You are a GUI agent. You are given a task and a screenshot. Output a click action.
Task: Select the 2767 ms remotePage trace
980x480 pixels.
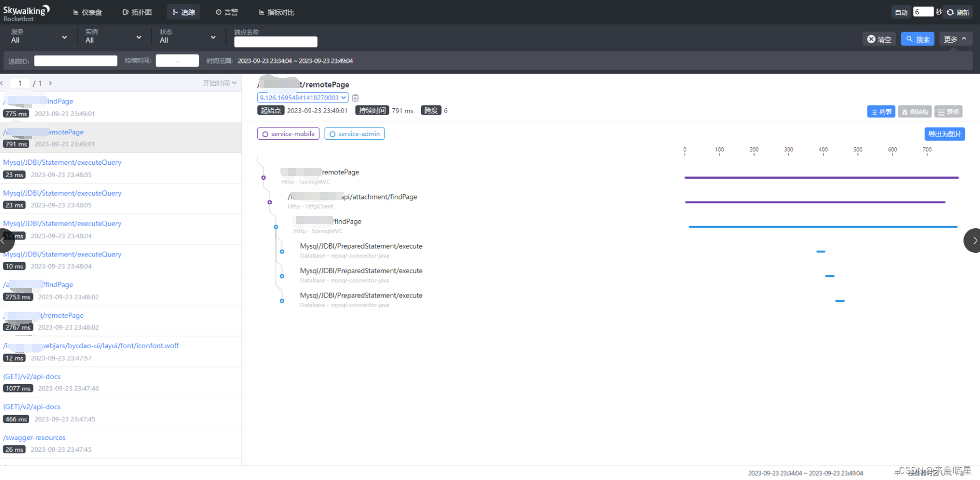click(120, 321)
